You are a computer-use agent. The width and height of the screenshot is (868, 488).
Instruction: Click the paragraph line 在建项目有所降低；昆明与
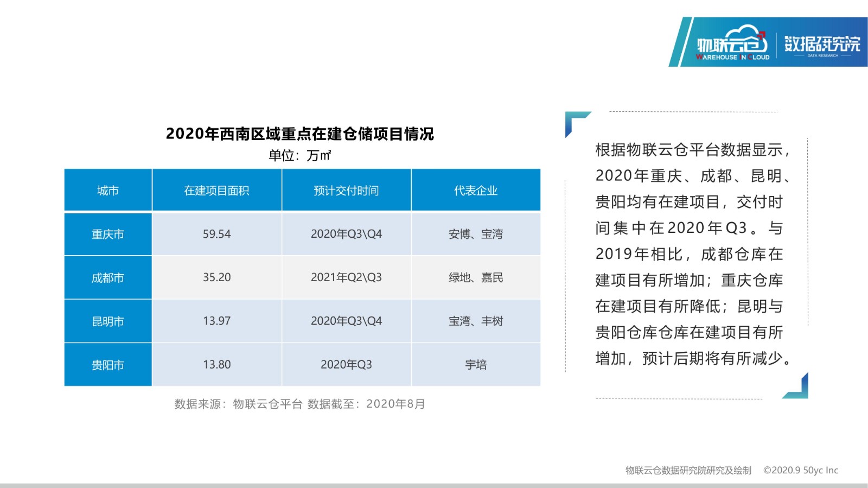(x=690, y=306)
